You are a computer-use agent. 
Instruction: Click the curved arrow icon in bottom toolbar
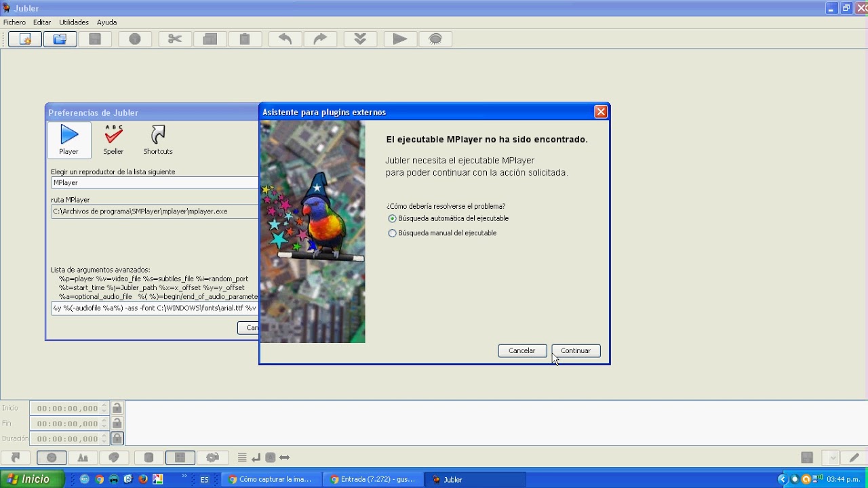[x=16, y=457]
